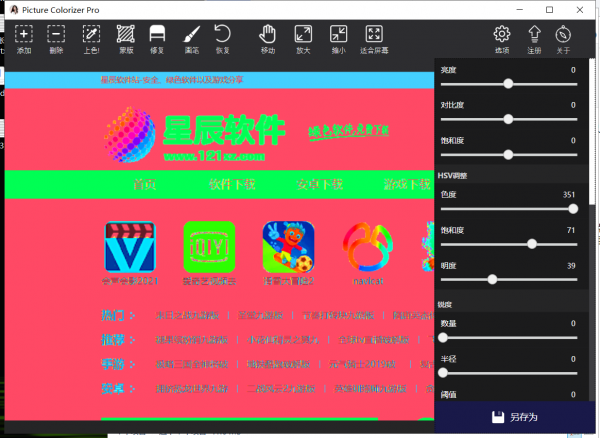Click 软件下载 in the green navigation bar
This screenshot has width=600, height=438.
click(x=232, y=184)
